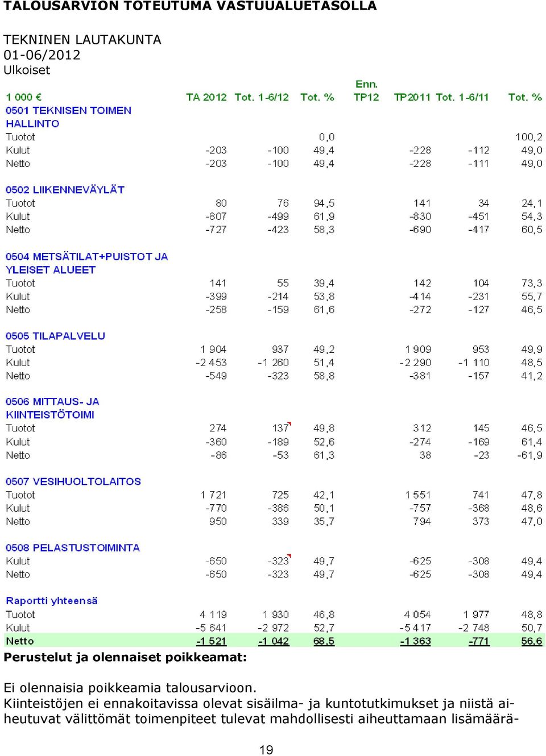Click the 'Tot. 1-6/11' column header

[x=462, y=97]
